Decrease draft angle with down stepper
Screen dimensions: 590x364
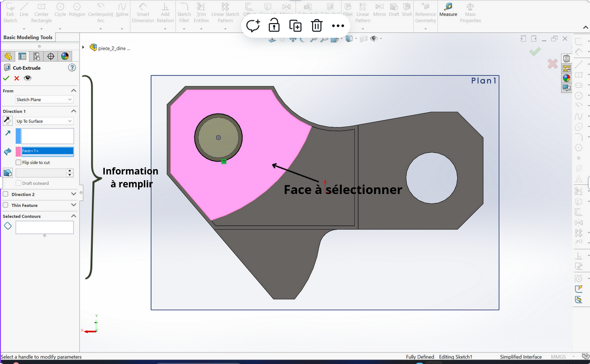pyautogui.click(x=70, y=175)
